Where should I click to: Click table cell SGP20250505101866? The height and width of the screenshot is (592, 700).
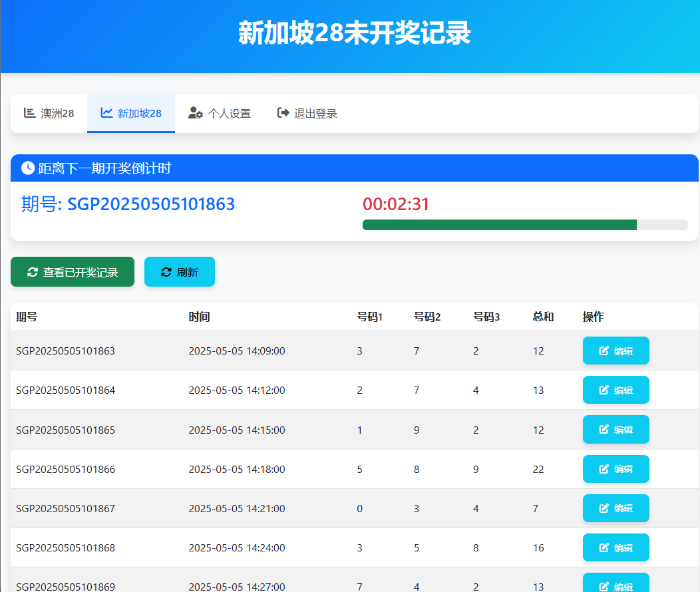(66, 470)
